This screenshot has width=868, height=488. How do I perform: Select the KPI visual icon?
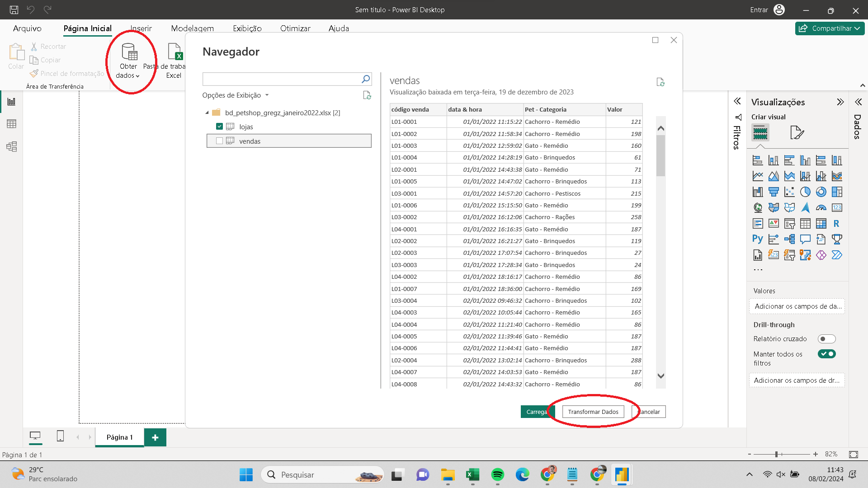pos(774,224)
